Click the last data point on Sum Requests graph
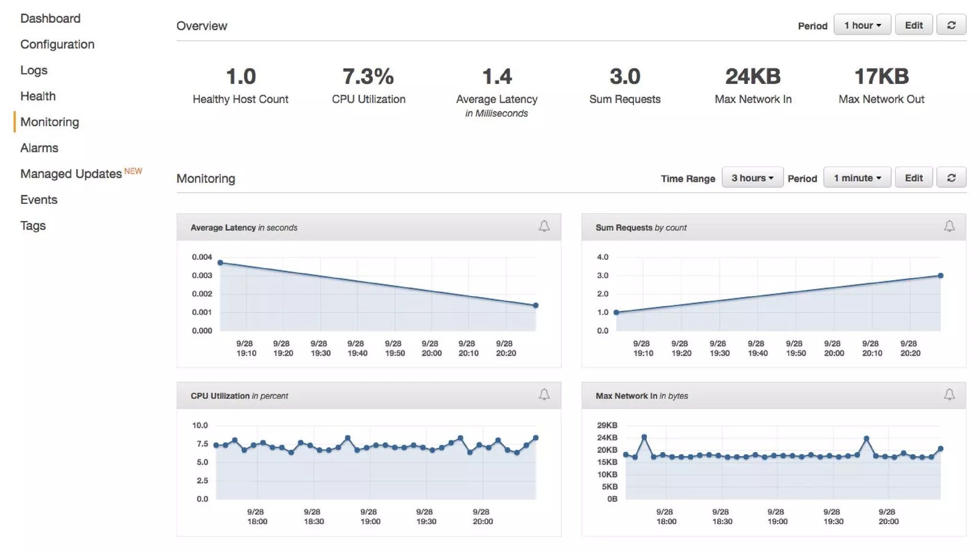 pyautogui.click(x=940, y=275)
